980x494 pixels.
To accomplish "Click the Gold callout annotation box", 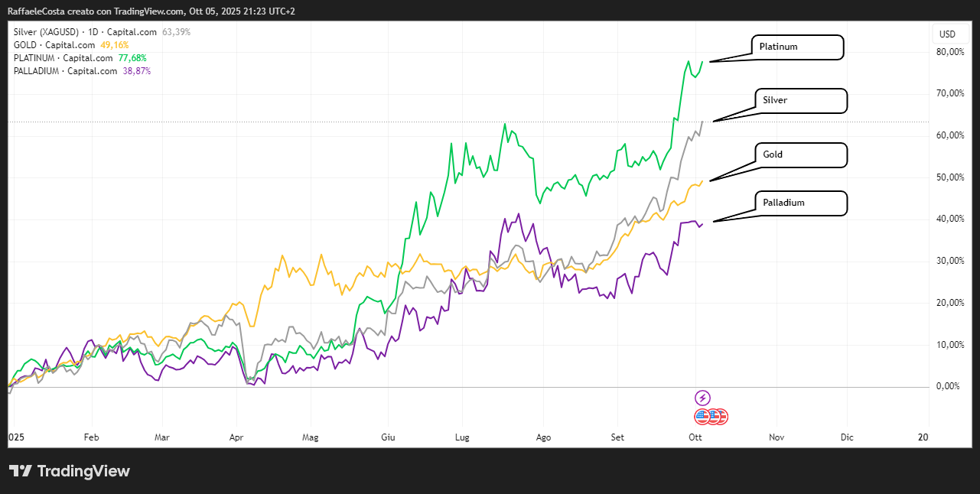I will (801, 154).
